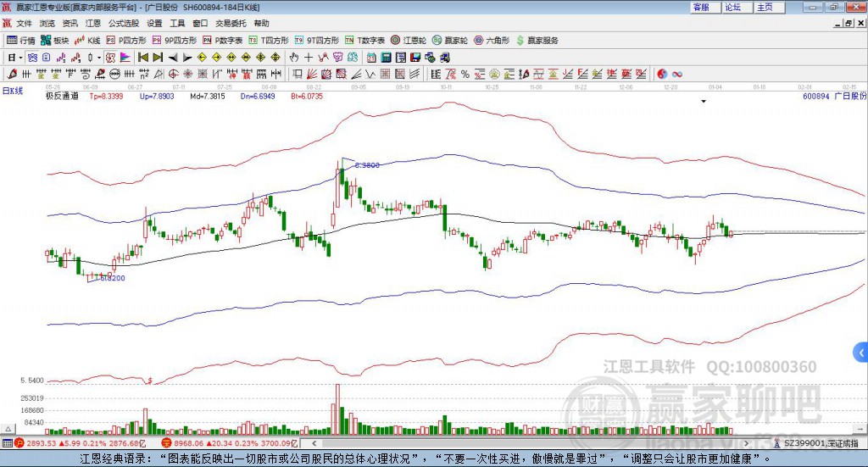
Task: Toggle the highlighted red indicator icon
Action: point(111,58)
